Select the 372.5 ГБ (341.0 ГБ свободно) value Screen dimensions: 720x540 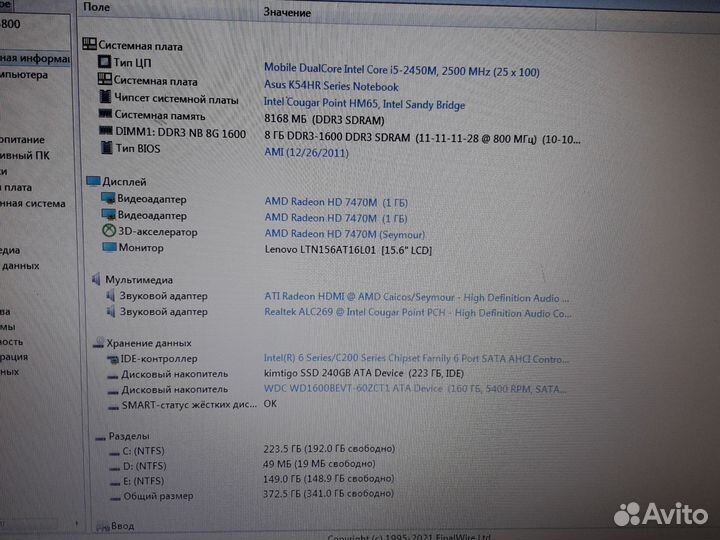click(328, 494)
